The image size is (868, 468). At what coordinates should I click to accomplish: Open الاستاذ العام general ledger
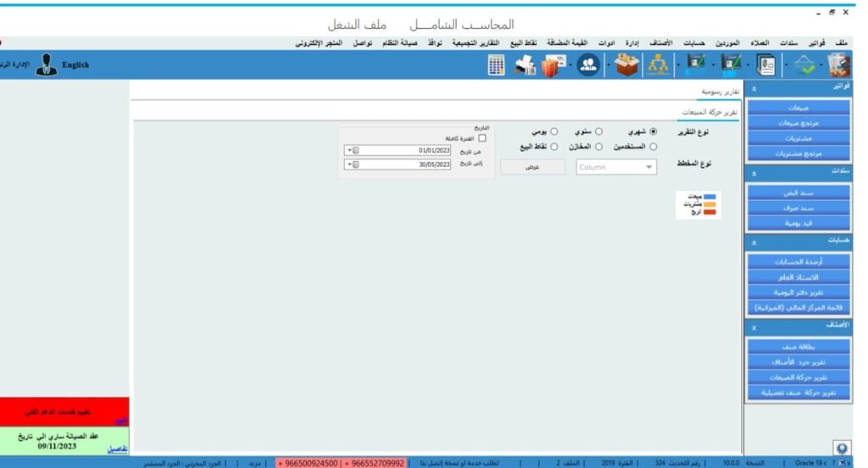point(798,277)
